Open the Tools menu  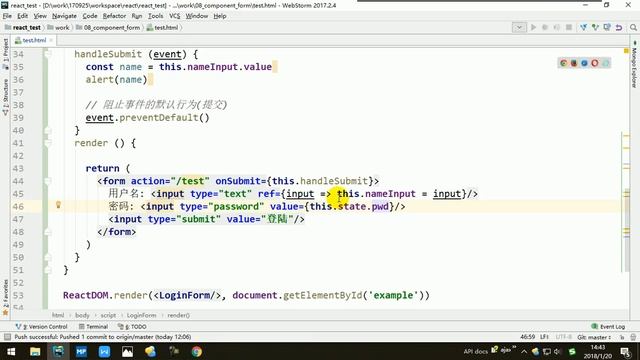[x=156, y=16]
